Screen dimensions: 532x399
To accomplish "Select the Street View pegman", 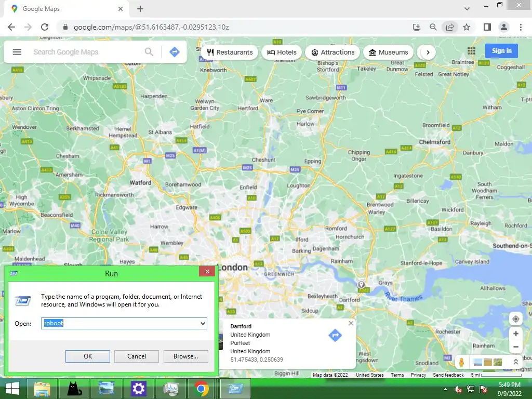I will (461, 362).
